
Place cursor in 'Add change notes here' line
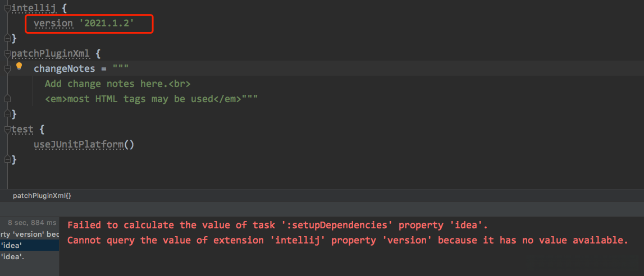(x=118, y=84)
